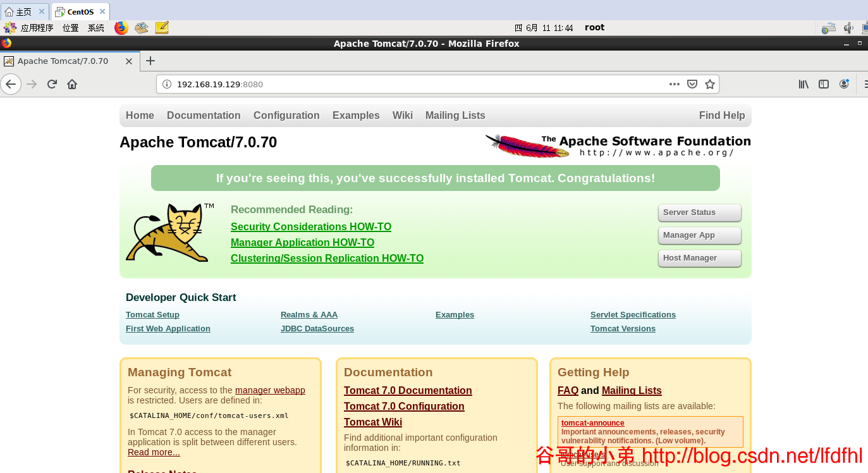Launch the mail client from the panel
Image resolution: width=868 pixels, height=473 pixels.
[x=142, y=28]
